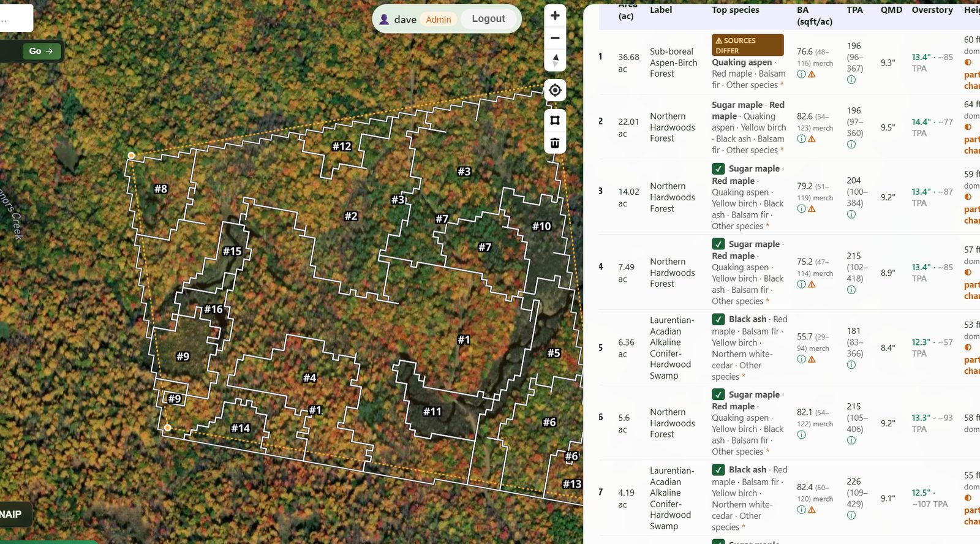Open TPA info icon for stand 1
Viewport: 980px width, 544px height.
[x=851, y=80]
